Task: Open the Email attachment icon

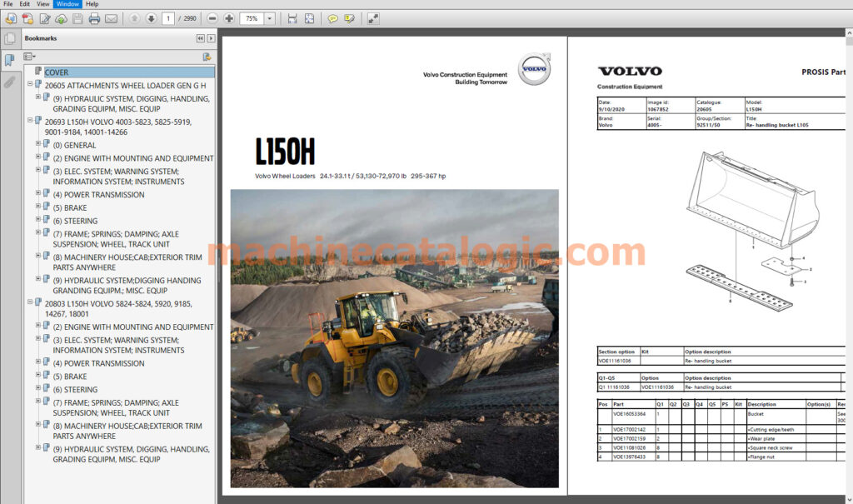Action: 112,17
